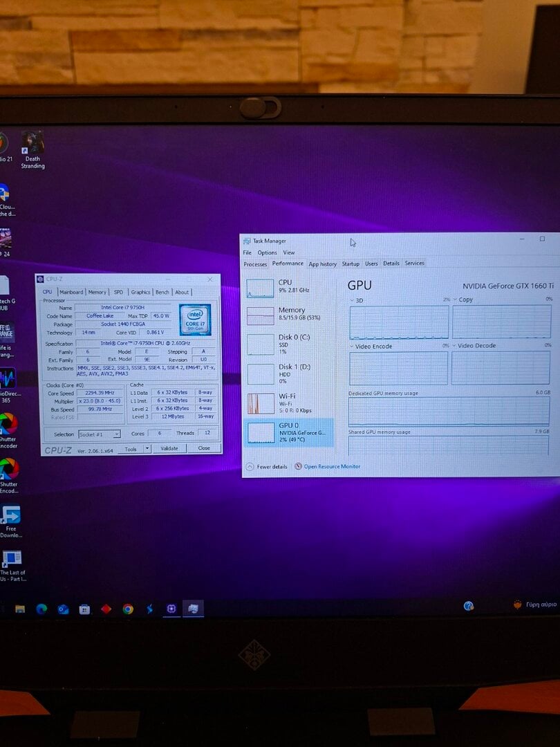The width and height of the screenshot is (560, 747).
Task: Open the Death Stranding desktop shortcut
Action: point(32,151)
